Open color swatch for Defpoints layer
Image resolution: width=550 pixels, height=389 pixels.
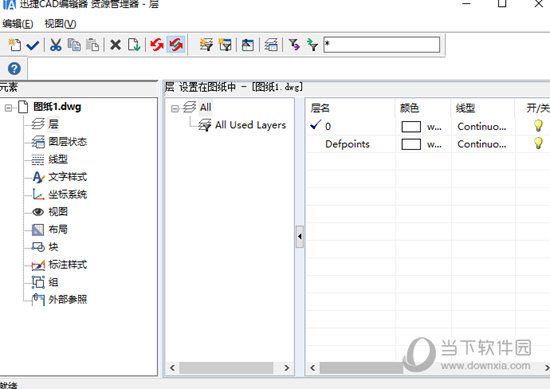tap(411, 144)
